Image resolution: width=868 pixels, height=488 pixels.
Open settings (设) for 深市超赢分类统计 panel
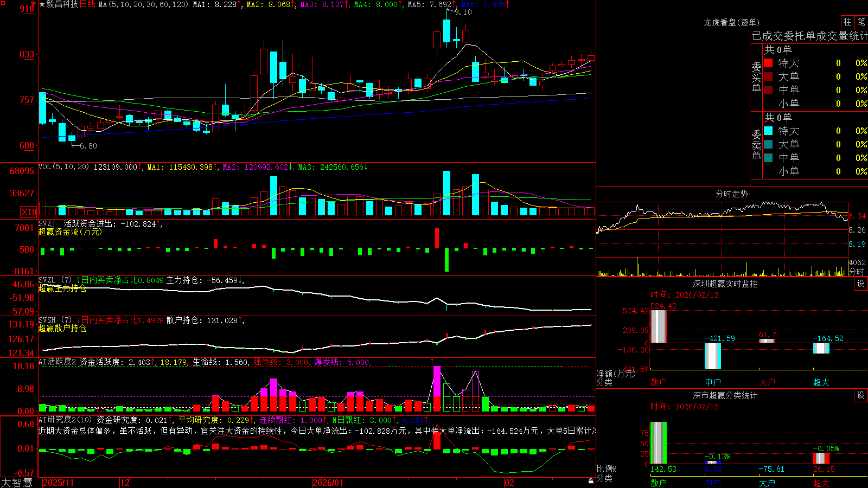tap(861, 395)
